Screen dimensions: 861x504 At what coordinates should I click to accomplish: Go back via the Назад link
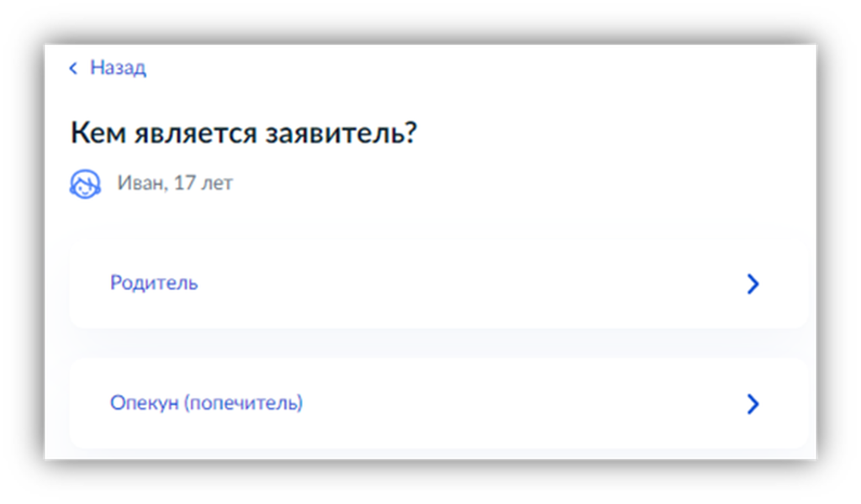[118, 68]
